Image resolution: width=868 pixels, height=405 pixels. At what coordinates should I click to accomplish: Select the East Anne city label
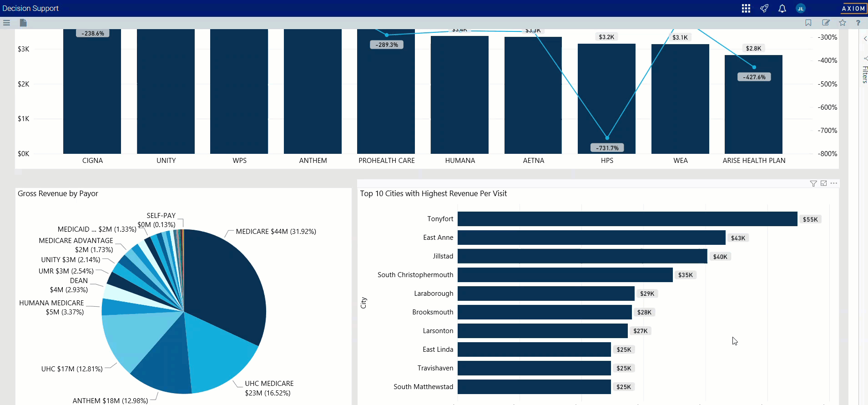438,238
